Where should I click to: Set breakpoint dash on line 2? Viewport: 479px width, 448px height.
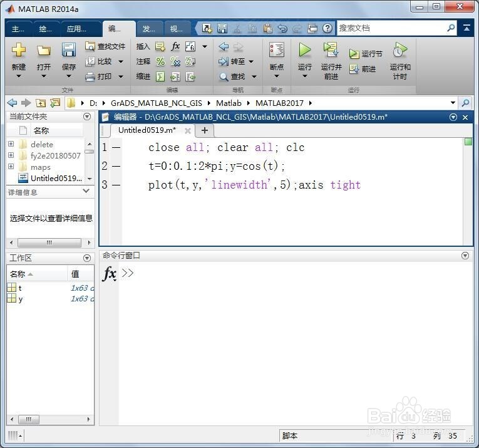(x=116, y=166)
